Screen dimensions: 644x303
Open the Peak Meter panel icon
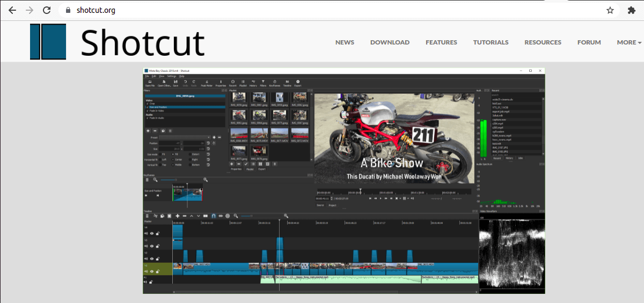[207, 83]
